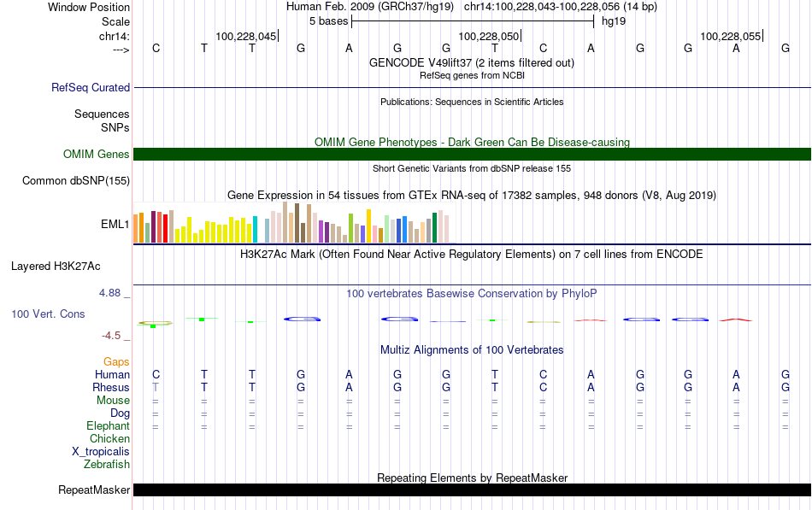The height and width of the screenshot is (510, 812).
Task: Click the RefSeq Curated track label
Action: [91, 87]
